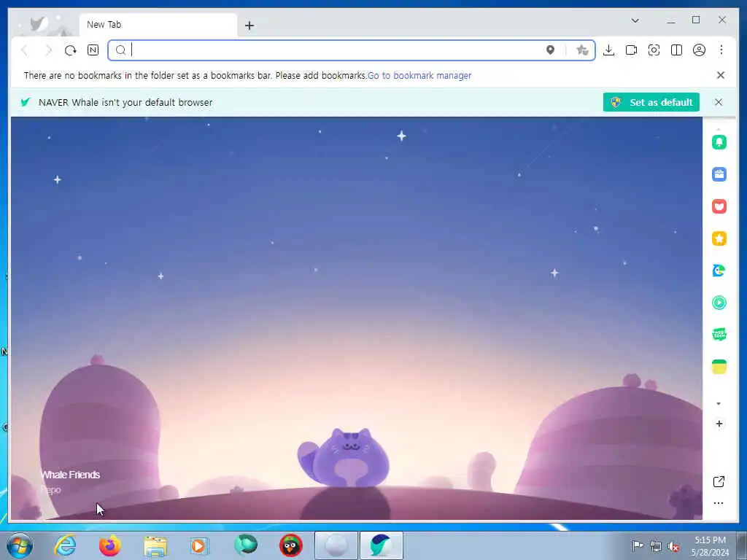747x560 pixels.
Task: Open the downloads panel
Action: pyautogui.click(x=608, y=50)
